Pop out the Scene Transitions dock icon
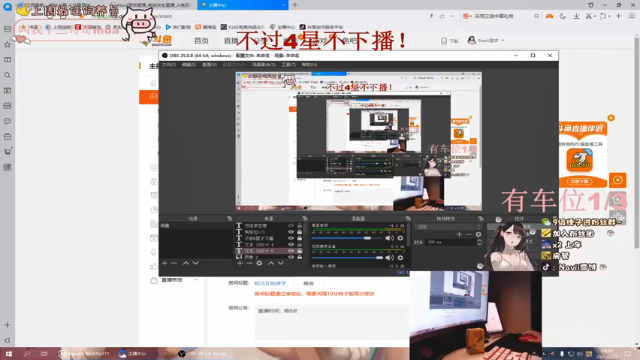This screenshot has width=640, height=360. tap(480, 219)
